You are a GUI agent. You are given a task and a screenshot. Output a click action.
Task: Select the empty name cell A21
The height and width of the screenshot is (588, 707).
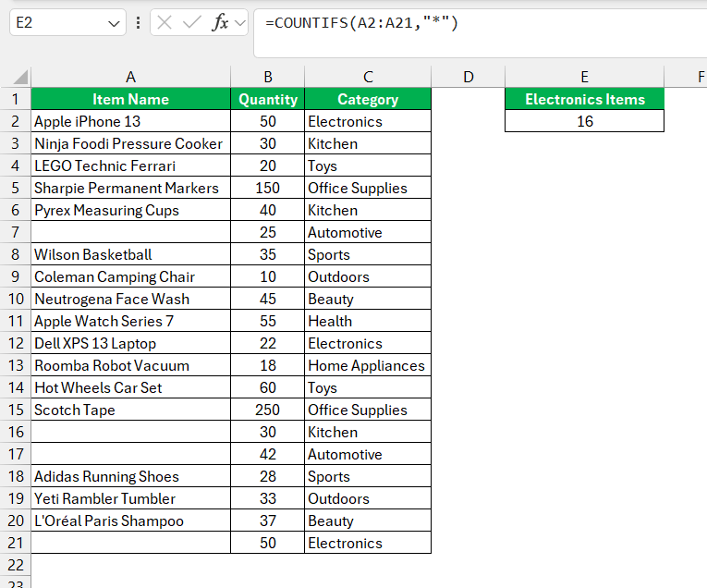pyautogui.click(x=130, y=543)
